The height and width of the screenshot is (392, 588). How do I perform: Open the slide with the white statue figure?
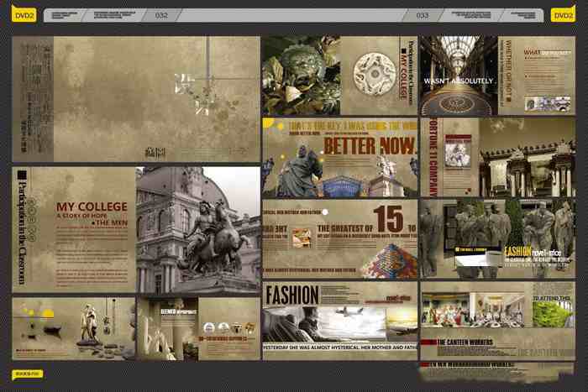(74, 329)
